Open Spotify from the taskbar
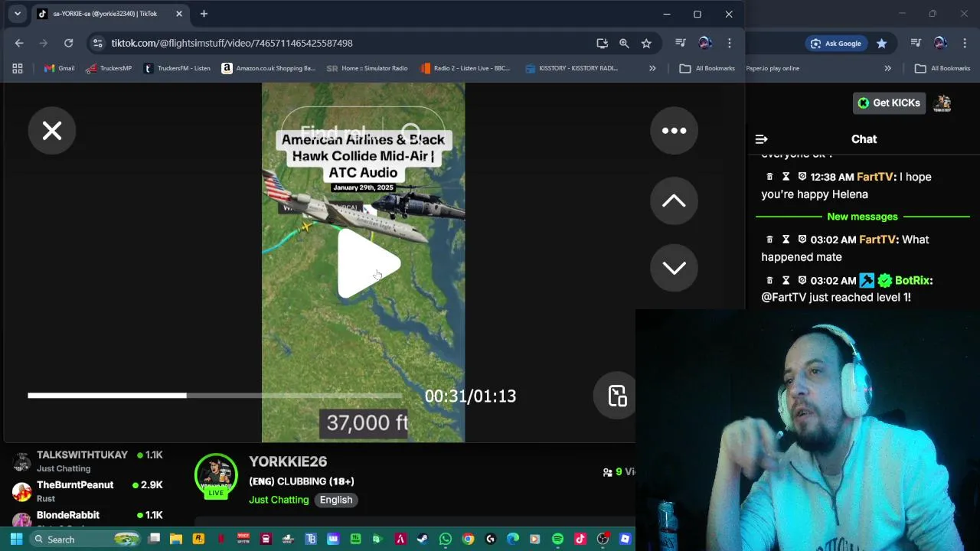This screenshot has height=551, width=980. (557, 539)
